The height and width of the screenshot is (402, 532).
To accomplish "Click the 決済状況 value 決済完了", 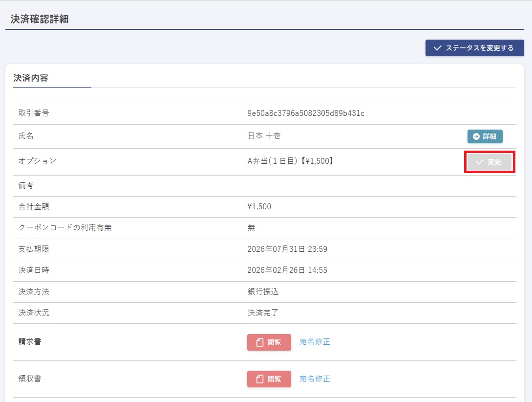I will [x=263, y=313].
